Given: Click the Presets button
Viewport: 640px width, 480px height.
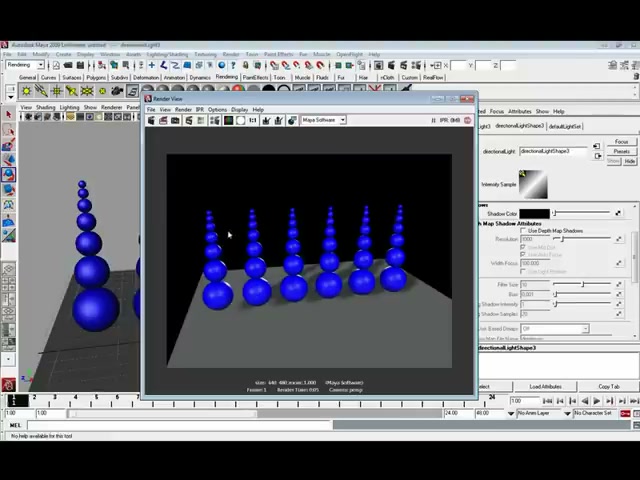Looking at the screenshot, I should 621,151.
